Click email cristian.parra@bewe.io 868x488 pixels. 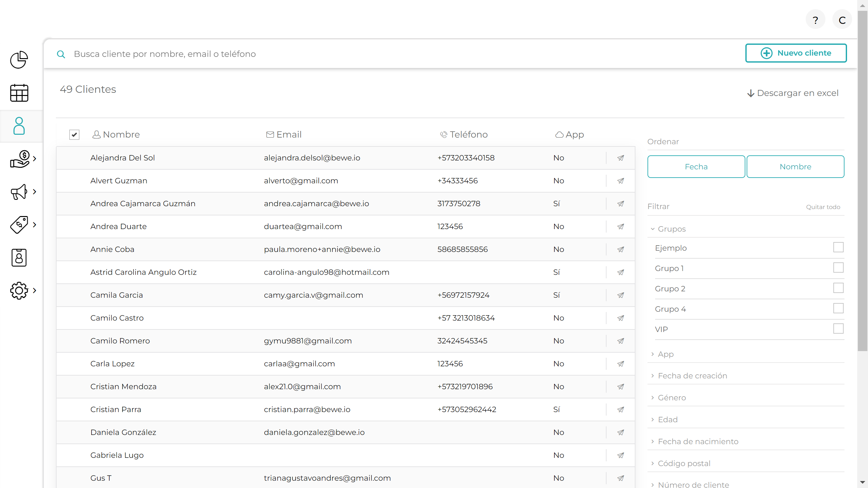(x=307, y=410)
